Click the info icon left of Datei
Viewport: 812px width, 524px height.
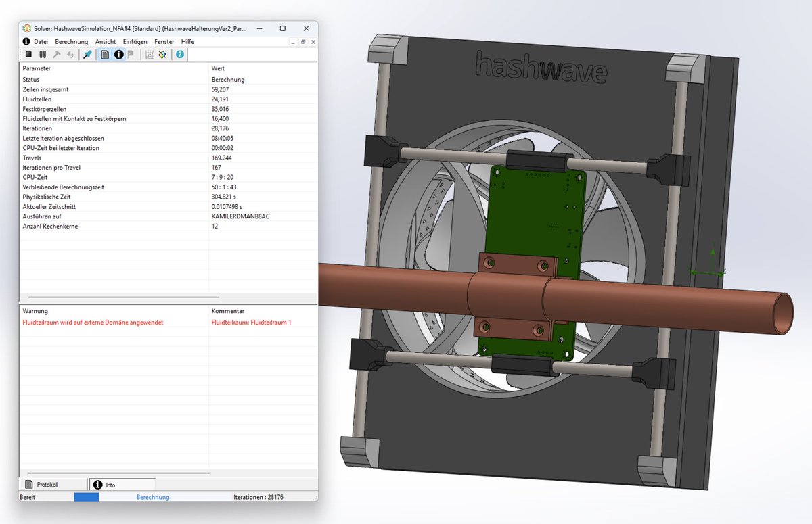[x=26, y=42]
